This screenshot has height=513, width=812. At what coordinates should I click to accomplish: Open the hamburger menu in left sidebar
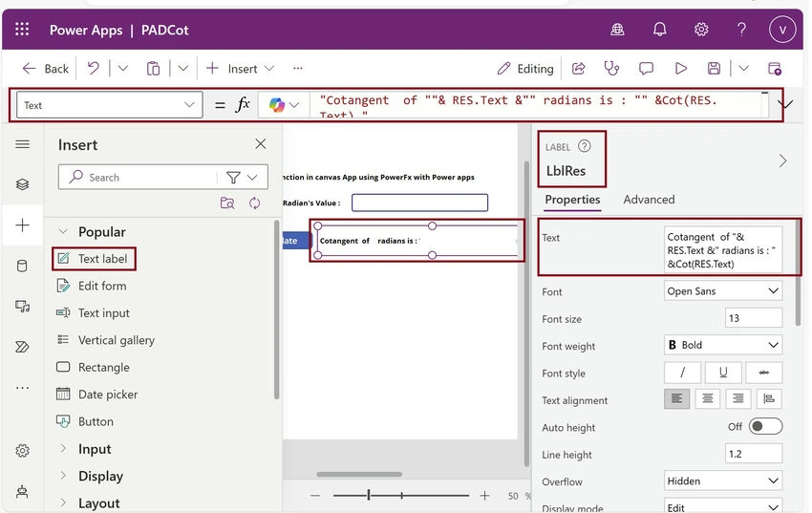pyautogui.click(x=22, y=144)
